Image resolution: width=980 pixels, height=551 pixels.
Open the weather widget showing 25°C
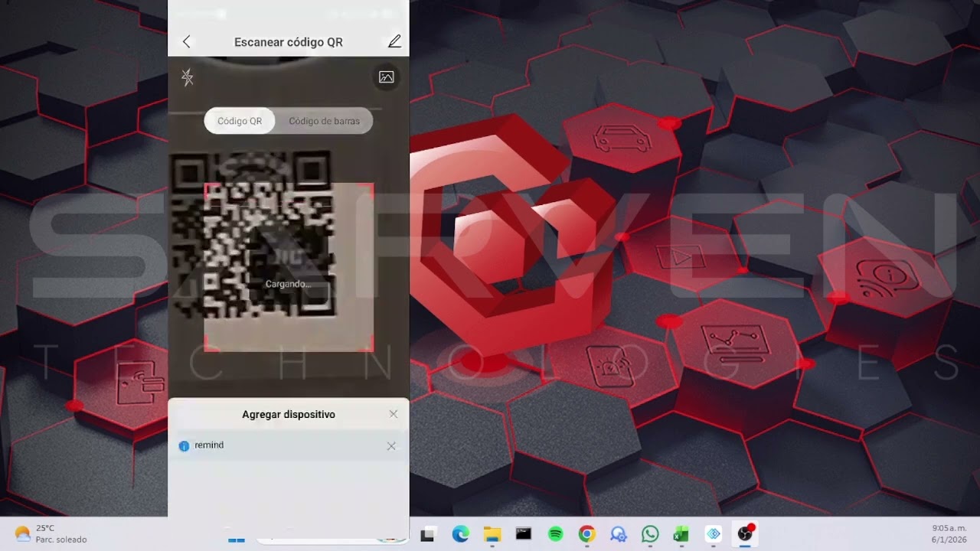[51, 533]
